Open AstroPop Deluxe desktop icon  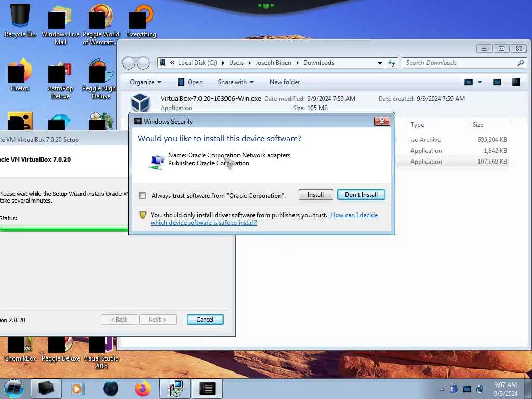[x=60, y=81]
